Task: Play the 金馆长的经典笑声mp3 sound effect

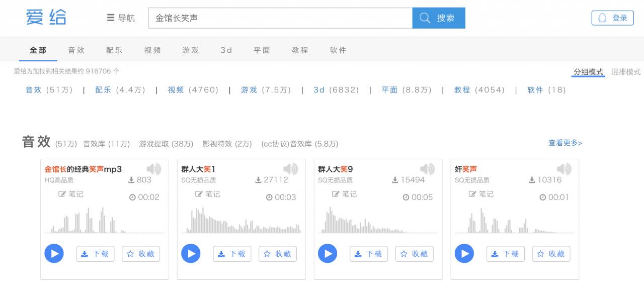Action: tap(54, 253)
